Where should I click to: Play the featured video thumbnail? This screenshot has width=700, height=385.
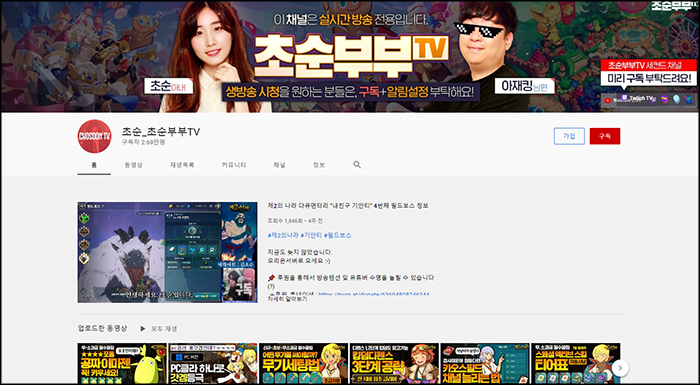tap(167, 252)
